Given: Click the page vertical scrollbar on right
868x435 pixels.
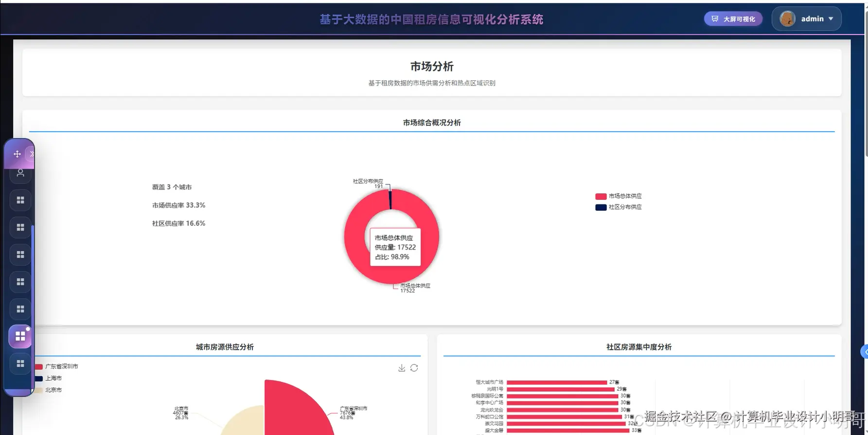Looking at the screenshot, I should click(866, 83).
